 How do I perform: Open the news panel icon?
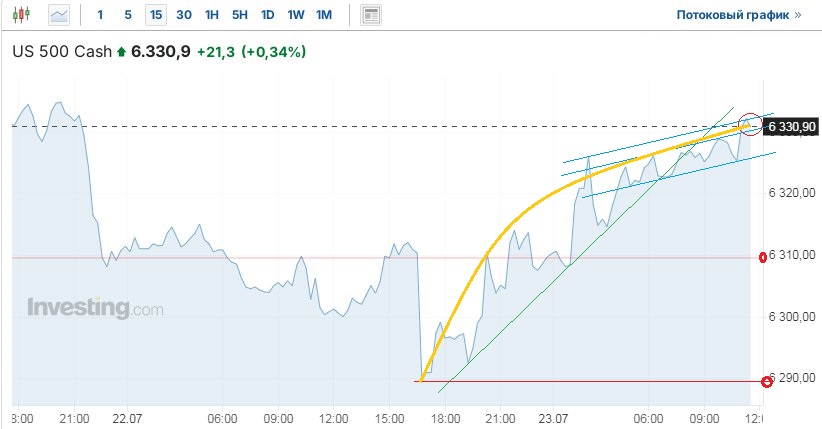371,15
